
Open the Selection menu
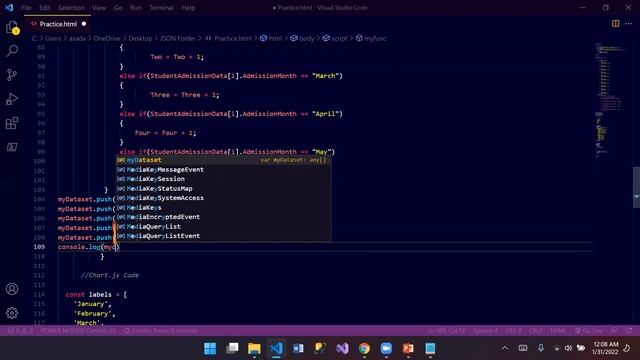pos(71,8)
